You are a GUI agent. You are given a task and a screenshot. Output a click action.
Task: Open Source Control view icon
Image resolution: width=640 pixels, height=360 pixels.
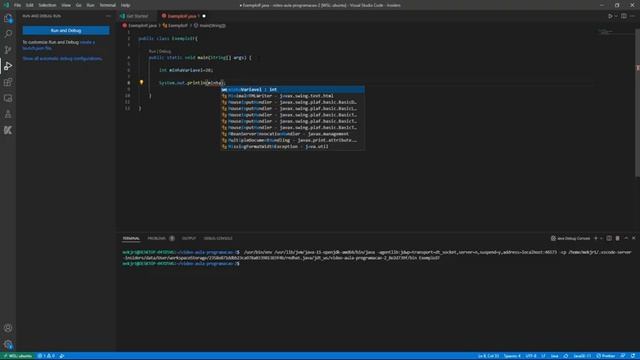[8, 50]
